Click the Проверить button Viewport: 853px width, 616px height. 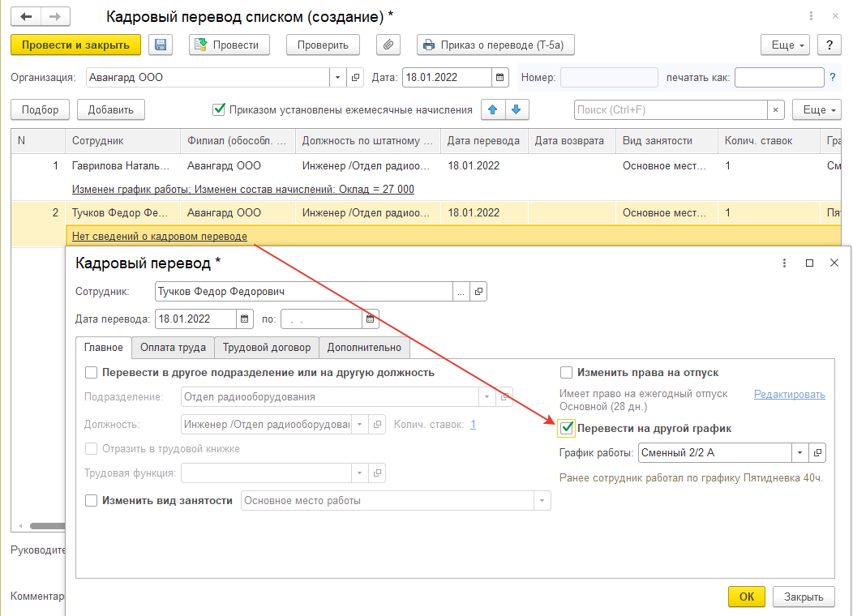323,45
